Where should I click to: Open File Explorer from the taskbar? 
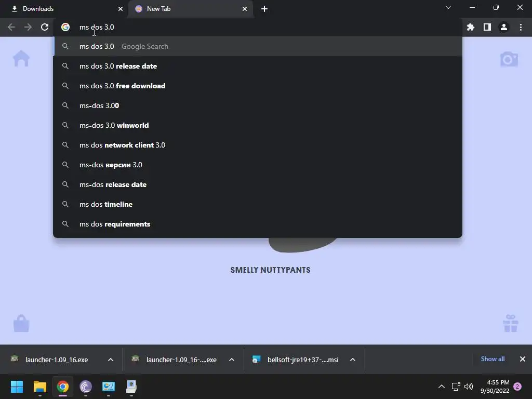click(39, 387)
